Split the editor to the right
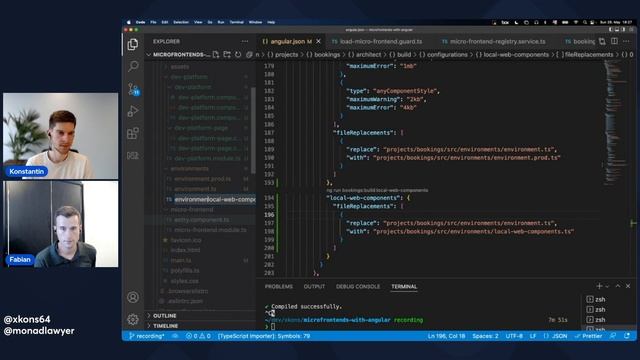 614,41
